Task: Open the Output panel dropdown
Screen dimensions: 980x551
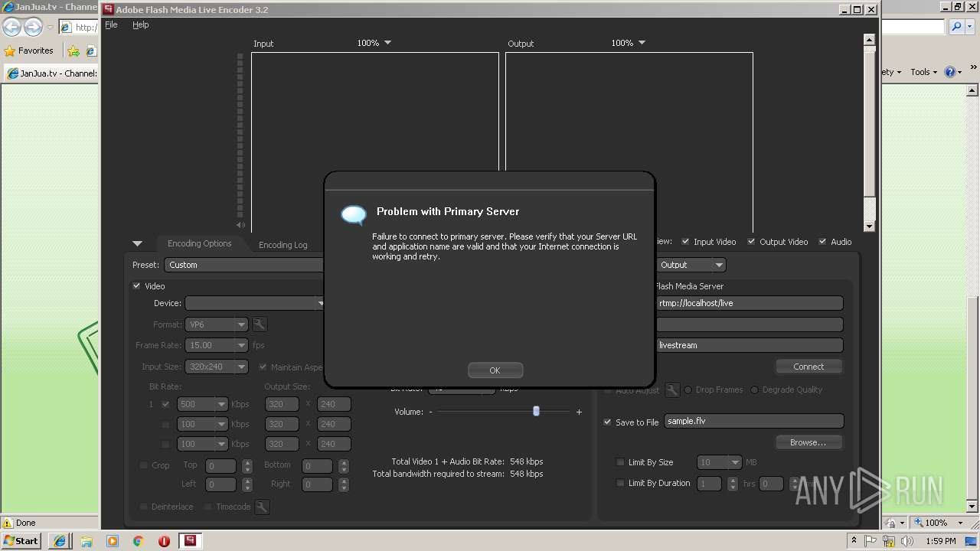Action: (x=691, y=265)
